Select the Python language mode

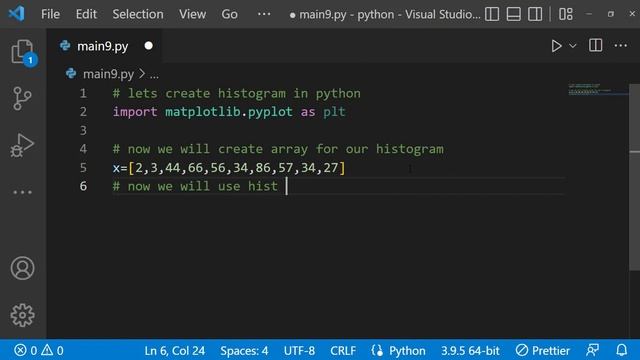pos(407,351)
